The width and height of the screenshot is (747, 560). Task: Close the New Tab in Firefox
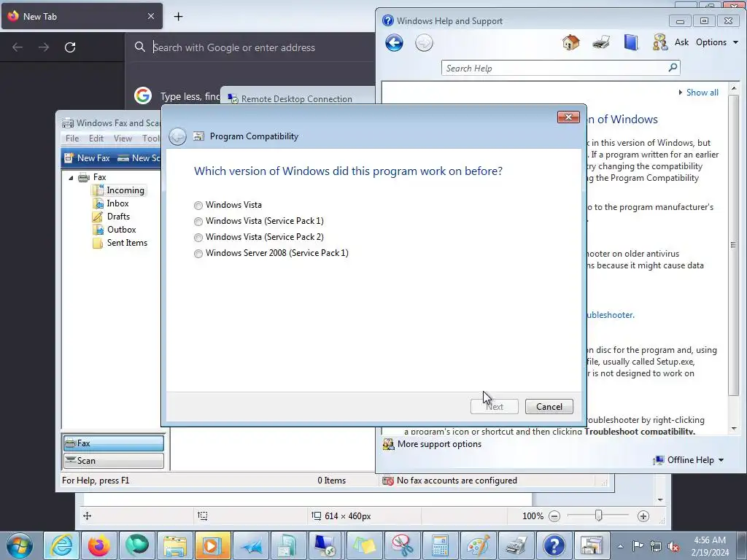[x=150, y=16]
